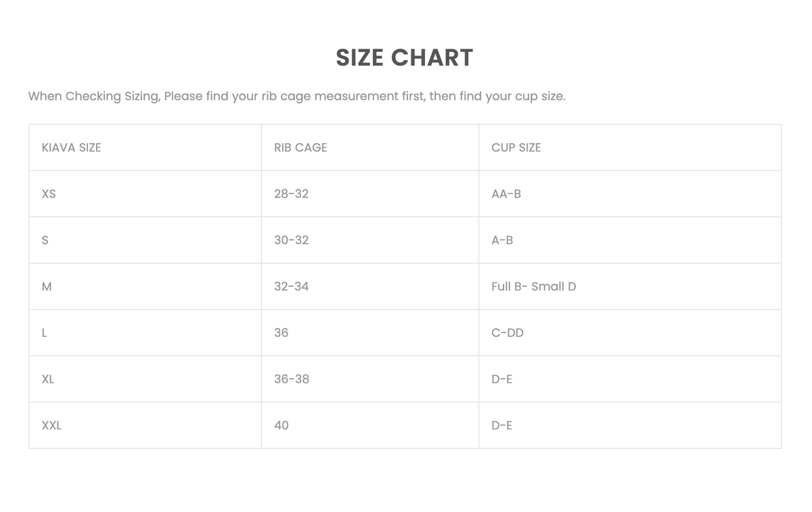Select the C-DD cup size cell
Image resolution: width=812 pixels, height=512 pixels.
pos(507,333)
